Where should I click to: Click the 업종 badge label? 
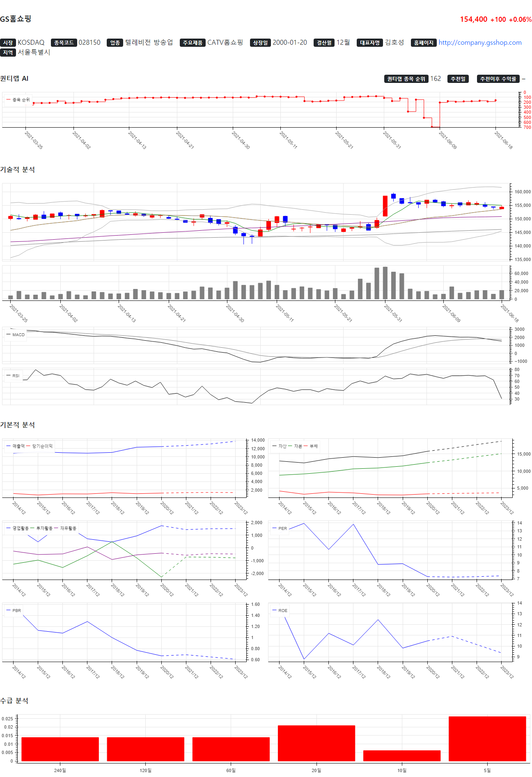point(115,43)
